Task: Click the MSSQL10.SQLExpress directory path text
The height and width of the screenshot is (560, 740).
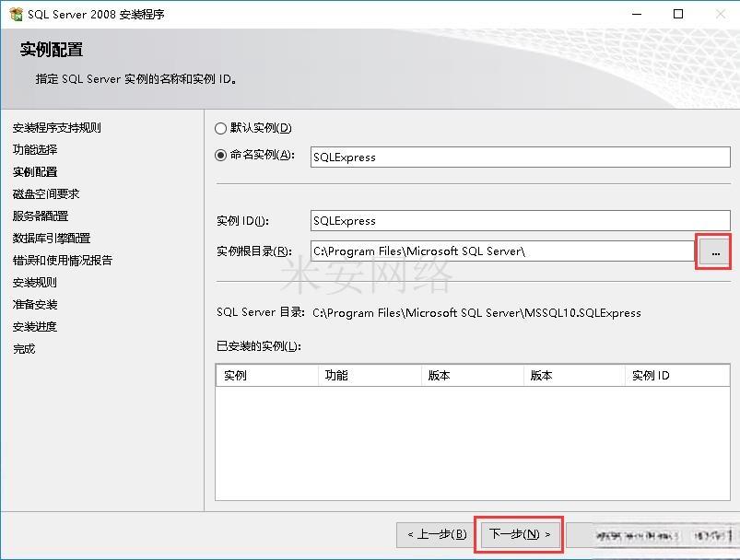Action: pos(476,313)
